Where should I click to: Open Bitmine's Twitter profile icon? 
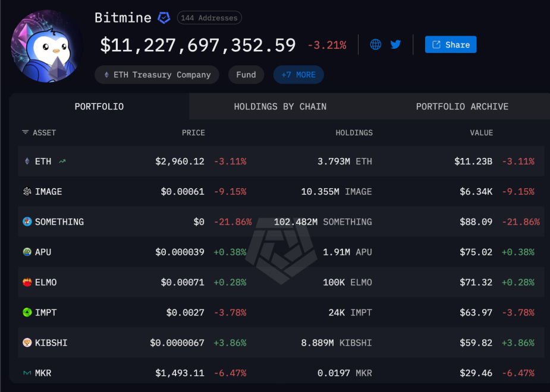(x=395, y=44)
